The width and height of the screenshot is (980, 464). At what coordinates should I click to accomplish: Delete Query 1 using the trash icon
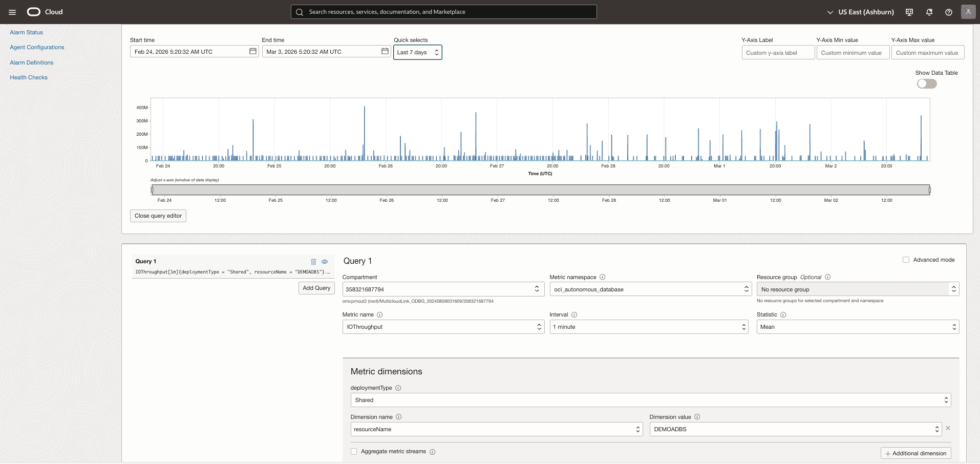pyautogui.click(x=313, y=261)
